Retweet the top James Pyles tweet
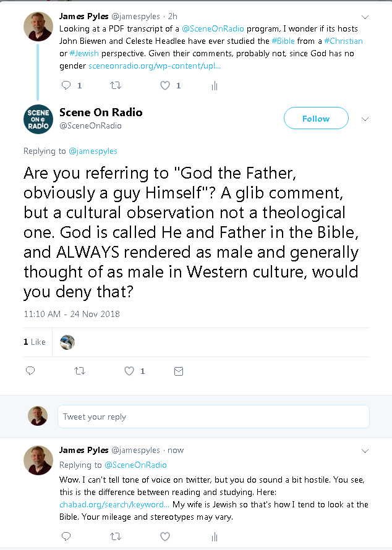The width and height of the screenshot is (392, 550). tap(116, 86)
